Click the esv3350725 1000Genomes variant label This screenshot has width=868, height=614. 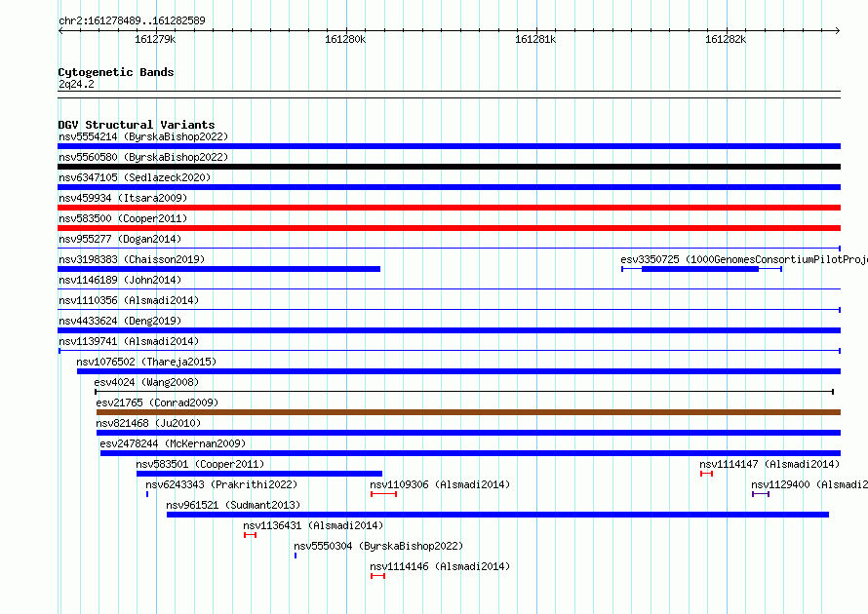coord(744,259)
